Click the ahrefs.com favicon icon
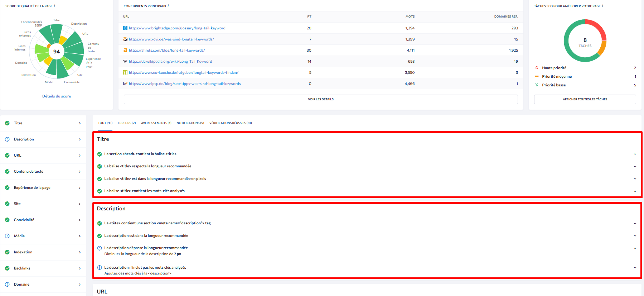The image size is (644, 296). (x=125, y=50)
